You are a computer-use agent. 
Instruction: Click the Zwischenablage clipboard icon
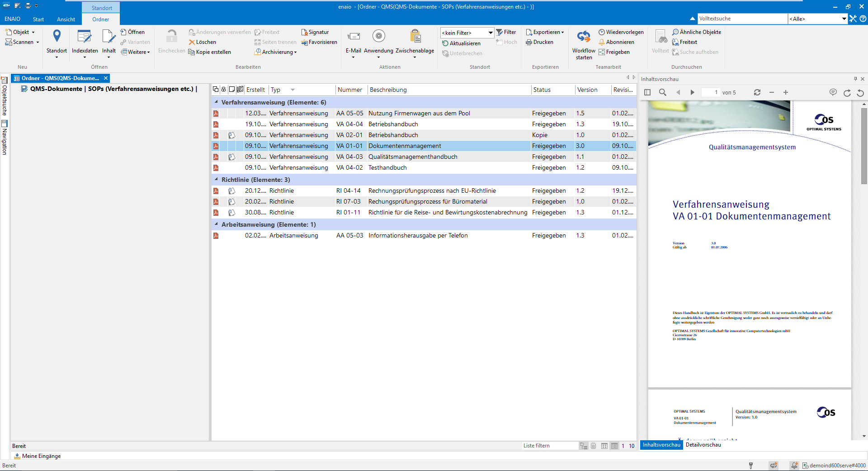[x=415, y=36]
